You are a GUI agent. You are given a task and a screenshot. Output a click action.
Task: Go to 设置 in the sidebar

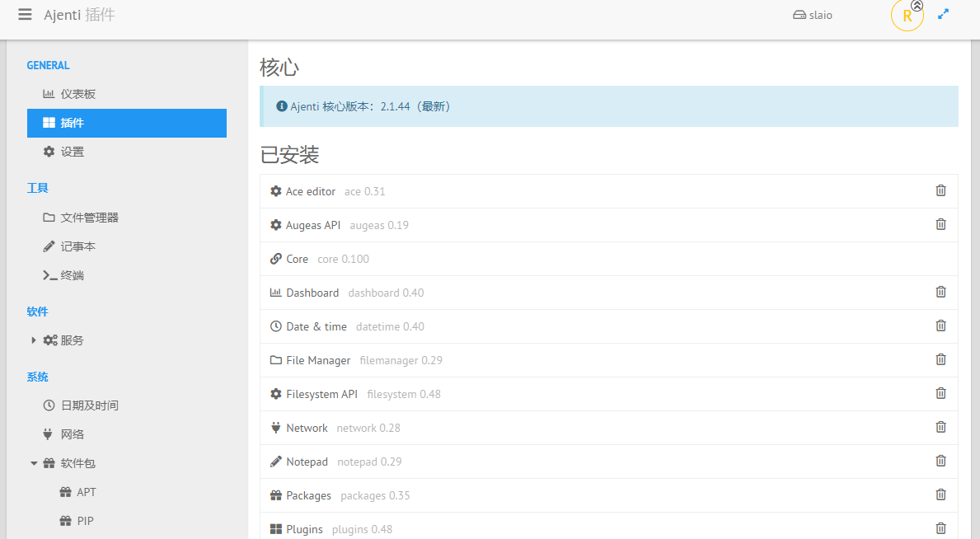[x=72, y=152]
